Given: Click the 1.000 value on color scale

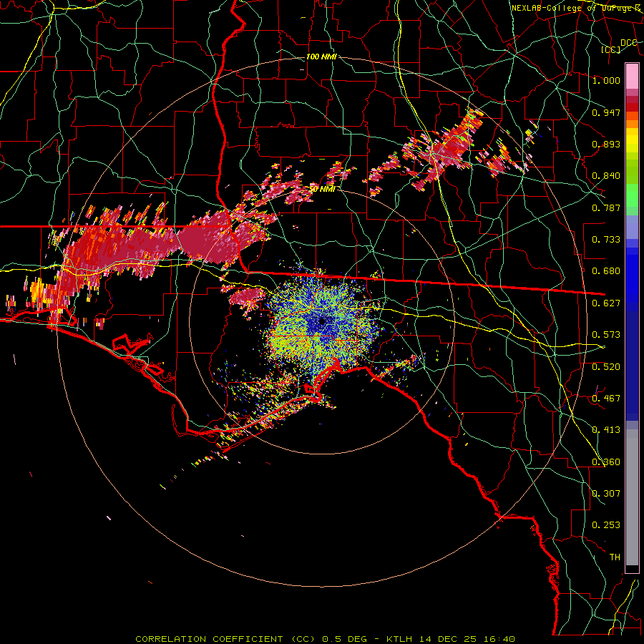Looking at the screenshot, I should pos(606,80).
